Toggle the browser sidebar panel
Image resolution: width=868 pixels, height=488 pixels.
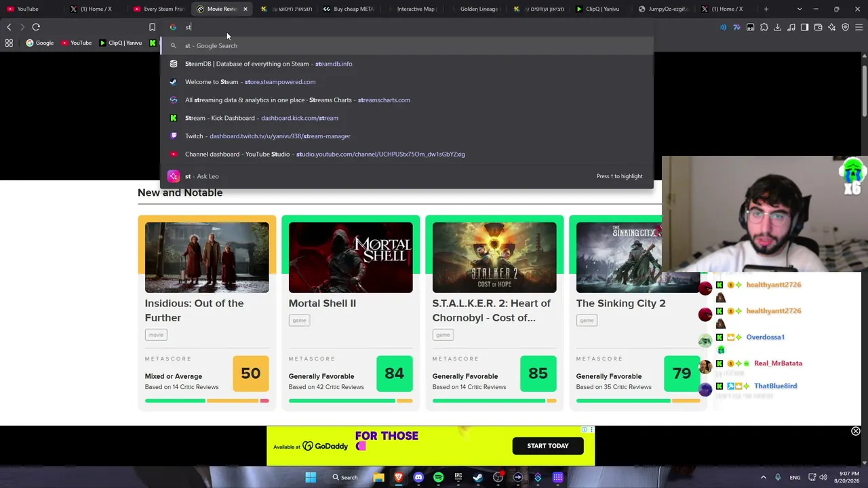click(x=804, y=27)
